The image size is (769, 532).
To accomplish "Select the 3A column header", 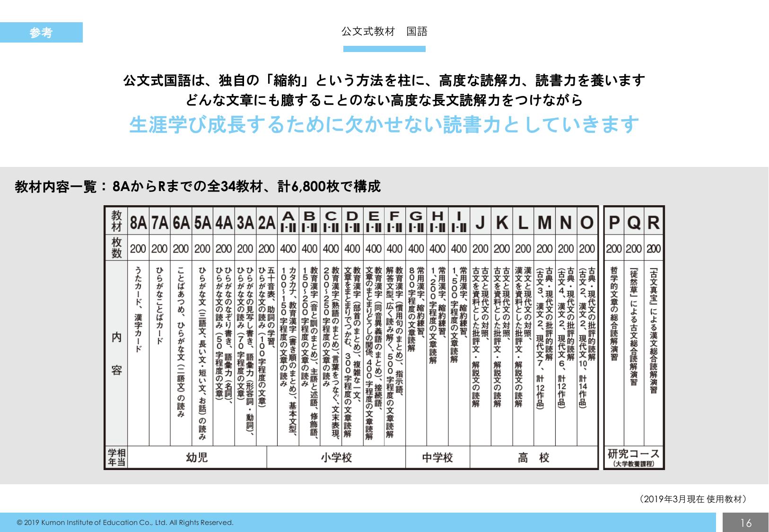I will [245, 222].
